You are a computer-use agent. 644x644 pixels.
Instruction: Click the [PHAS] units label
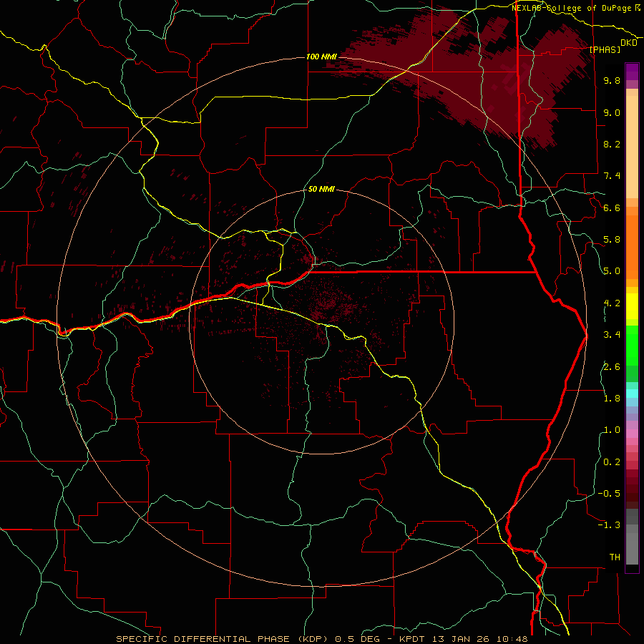point(605,49)
